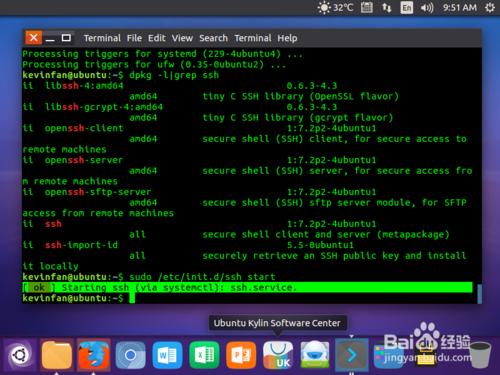
Task: Open the Word processor dock icon
Action: [167, 355]
